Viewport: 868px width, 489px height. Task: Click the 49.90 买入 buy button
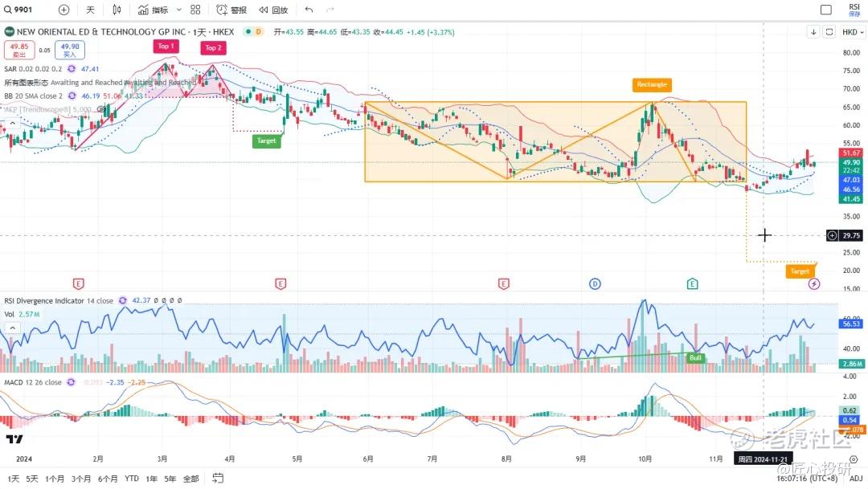[x=70, y=50]
